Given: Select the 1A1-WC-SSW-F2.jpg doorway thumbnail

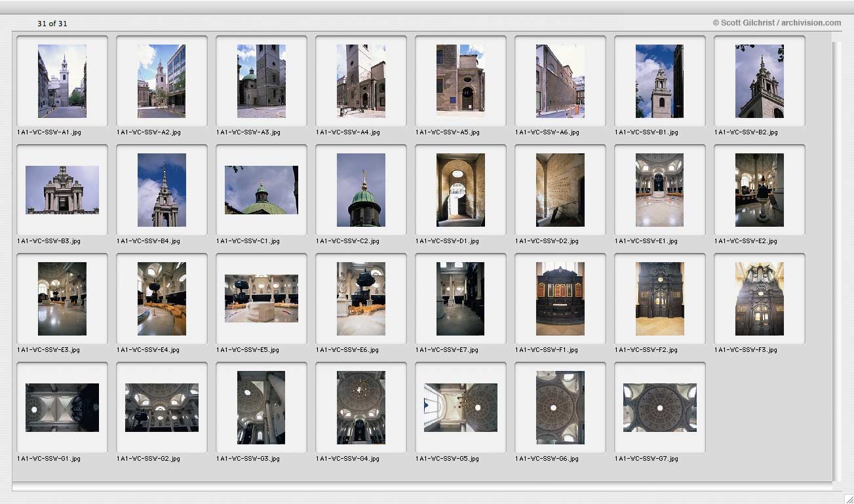Looking at the screenshot, I should 660,299.
